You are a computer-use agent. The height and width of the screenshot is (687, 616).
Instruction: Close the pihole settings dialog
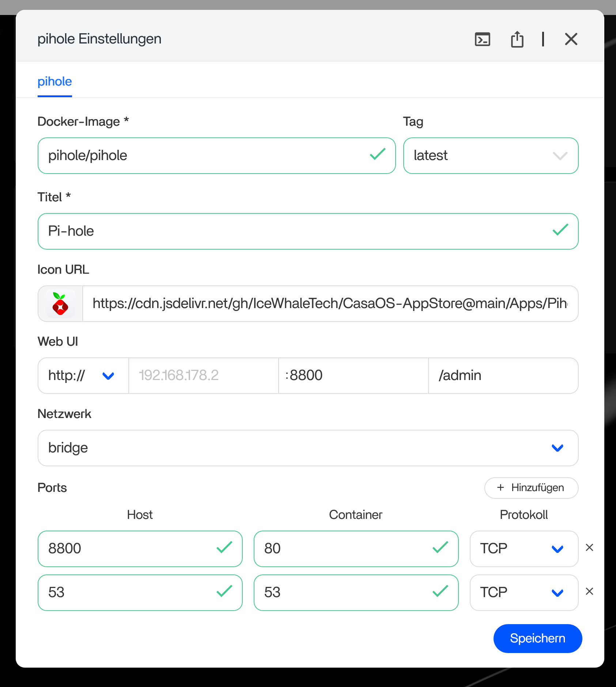(571, 39)
